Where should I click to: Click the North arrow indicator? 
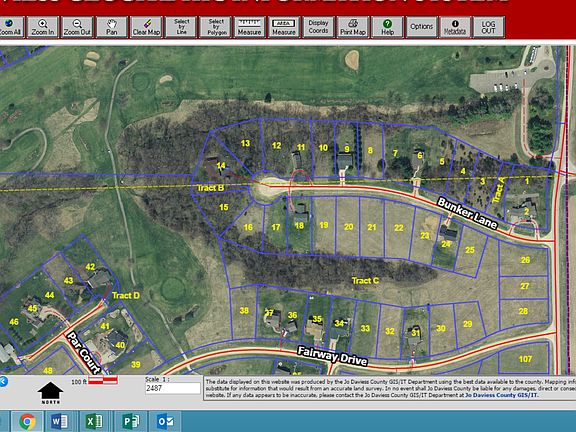pos(50,393)
